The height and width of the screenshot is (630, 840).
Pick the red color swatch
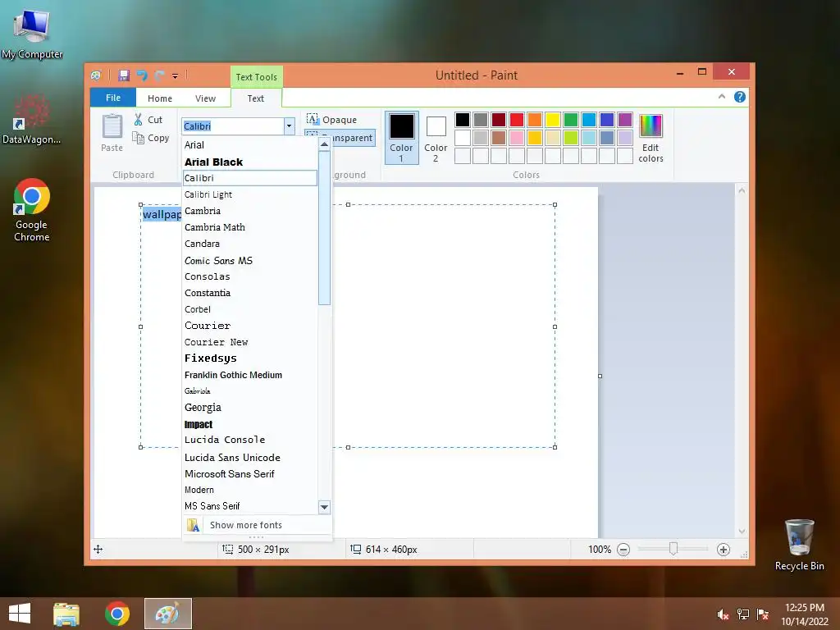pos(517,120)
